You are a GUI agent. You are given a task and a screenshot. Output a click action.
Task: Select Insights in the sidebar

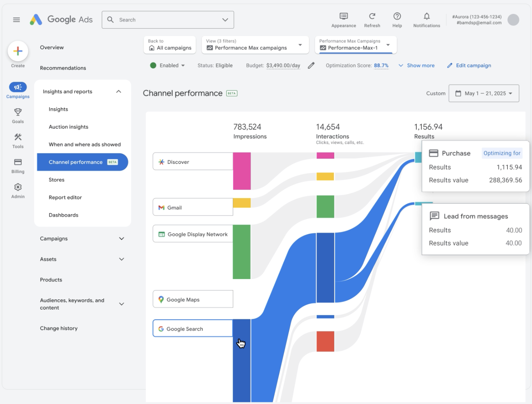(58, 109)
